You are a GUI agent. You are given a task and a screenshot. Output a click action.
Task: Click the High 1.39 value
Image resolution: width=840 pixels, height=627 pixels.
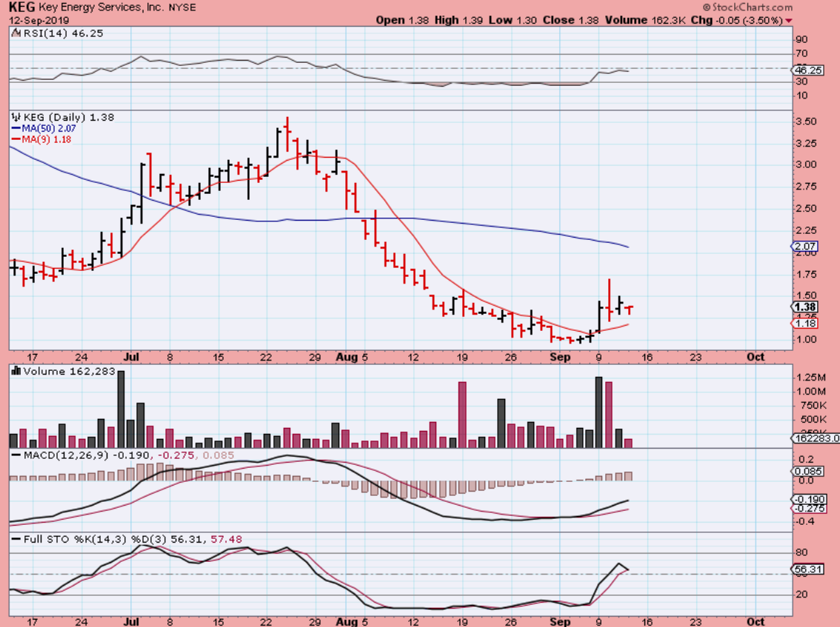click(x=459, y=20)
